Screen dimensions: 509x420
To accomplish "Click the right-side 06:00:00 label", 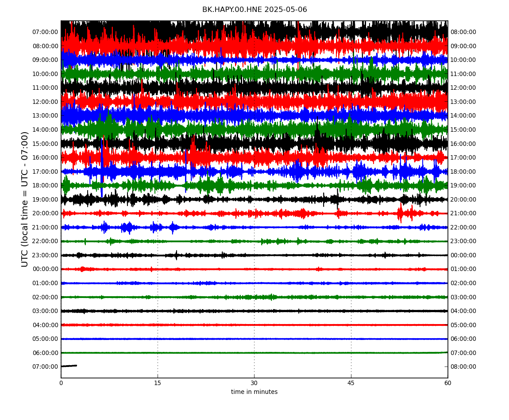I will click(x=463, y=339).
